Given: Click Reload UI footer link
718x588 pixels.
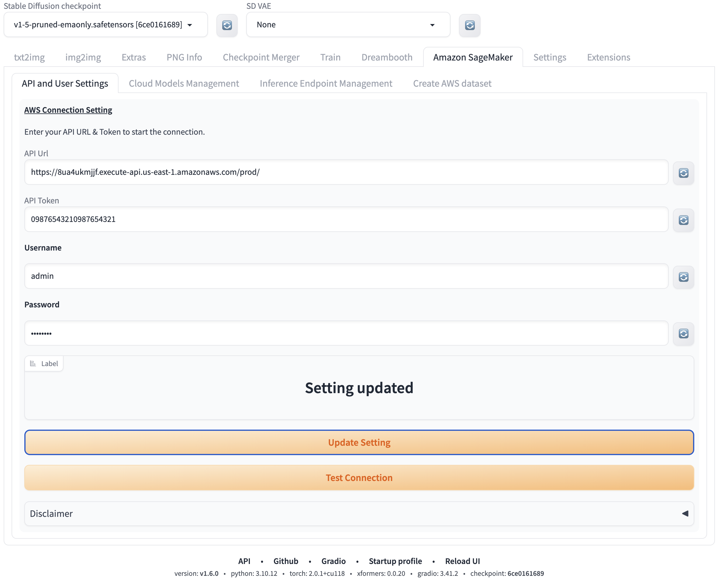Looking at the screenshot, I should click(462, 561).
